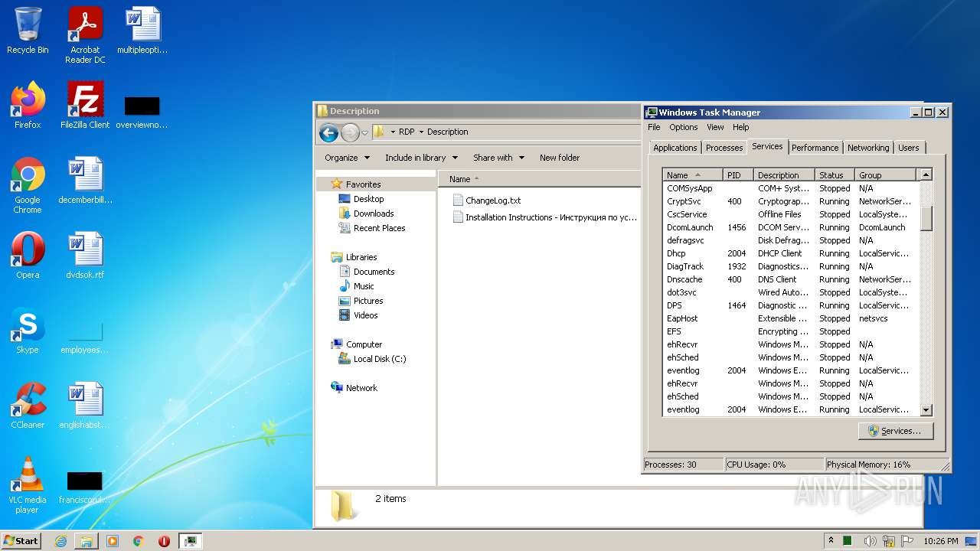Click the Explorer Forward navigation button

[x=350, y=132]
